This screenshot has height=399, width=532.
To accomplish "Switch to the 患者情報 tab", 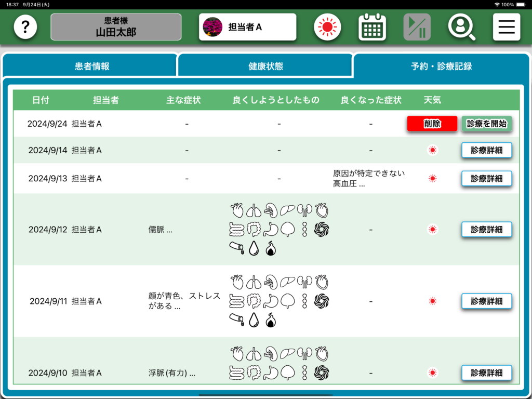I will (x=92, y=66).
